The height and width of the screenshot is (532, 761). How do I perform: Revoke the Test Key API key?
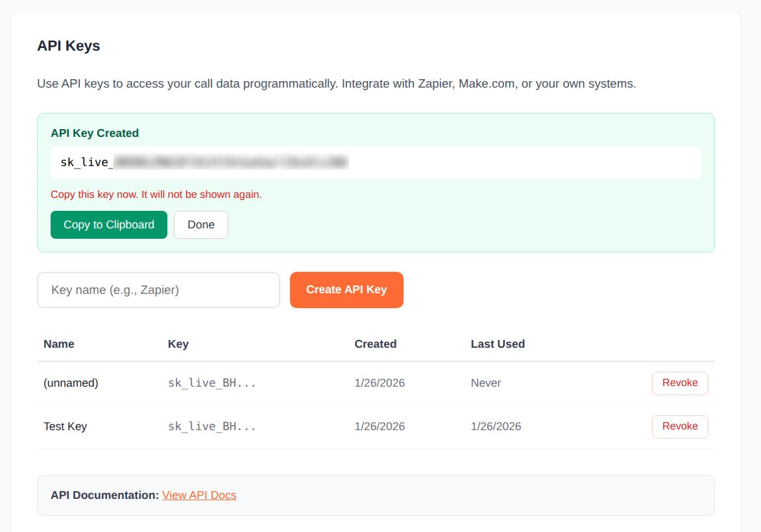click(679, 426)
